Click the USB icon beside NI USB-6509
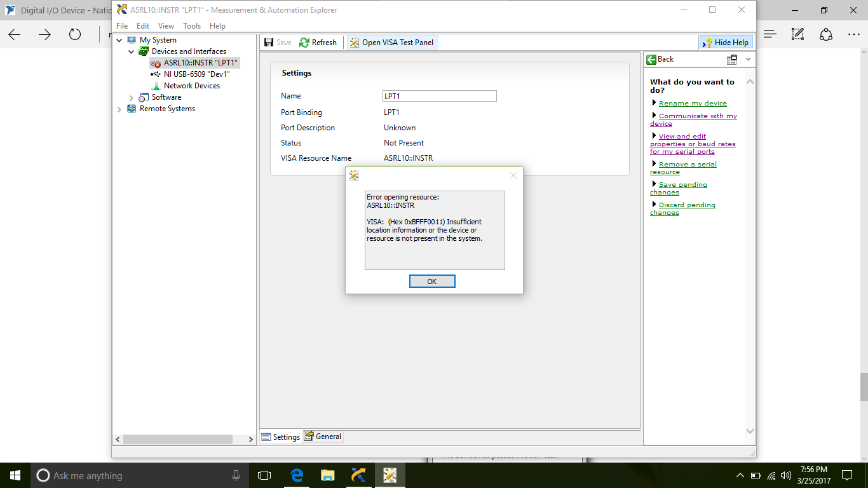 [156, 74]
